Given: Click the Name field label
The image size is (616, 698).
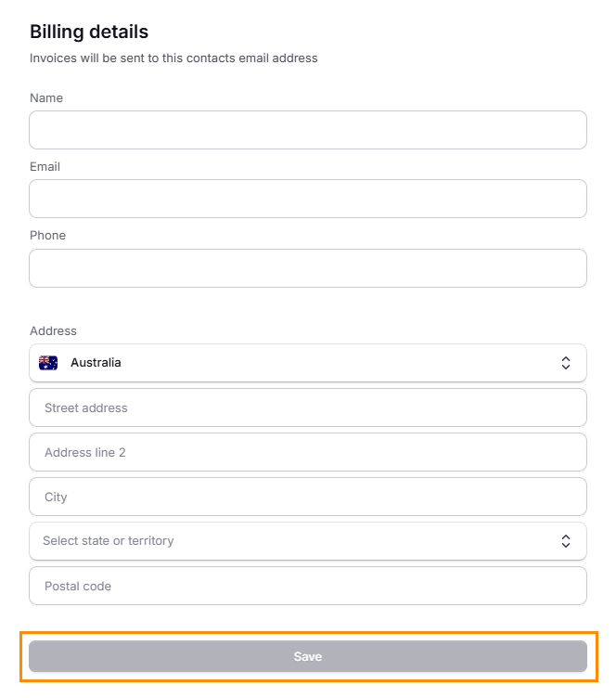Looking at the screenshot, I should coord(46,97).
